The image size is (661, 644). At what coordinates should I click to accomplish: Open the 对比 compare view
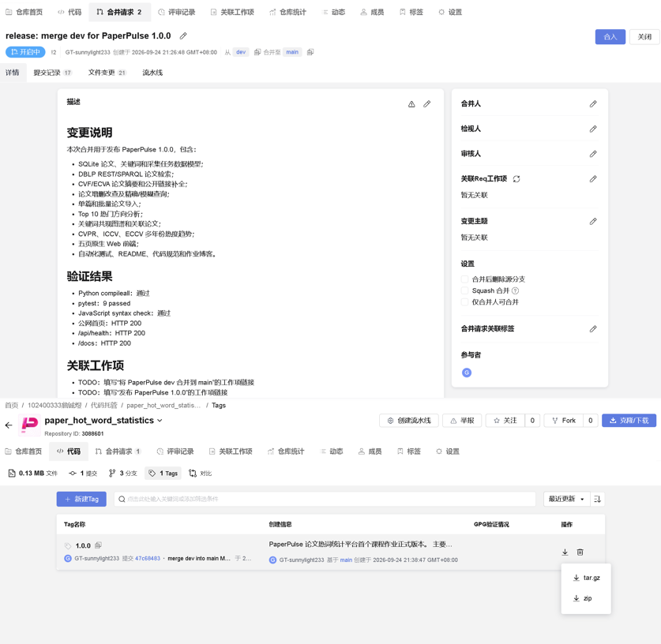pyautogui.click(x=201, y=474)
